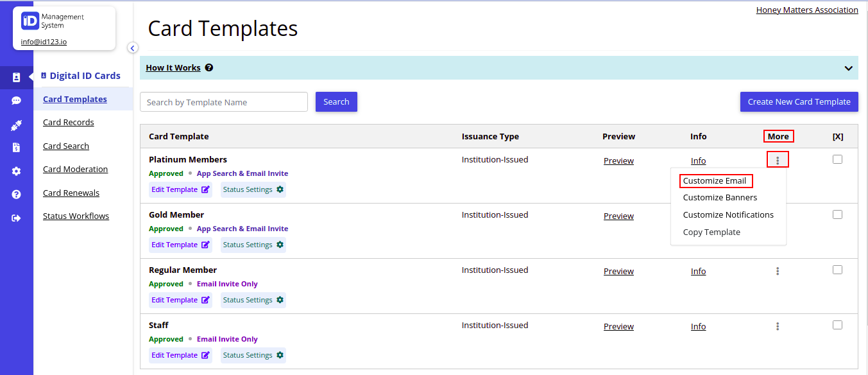868x375 pixels.
Task: Click the Honey Matters Association link
Action: [x=806, y=10]
